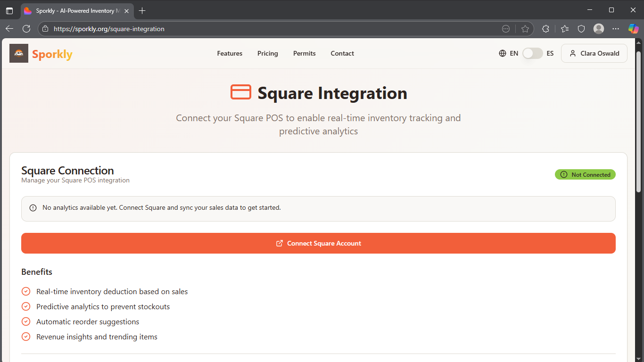Open Browser essentials shield icon
644x362 pixels.
click(581, 29)
